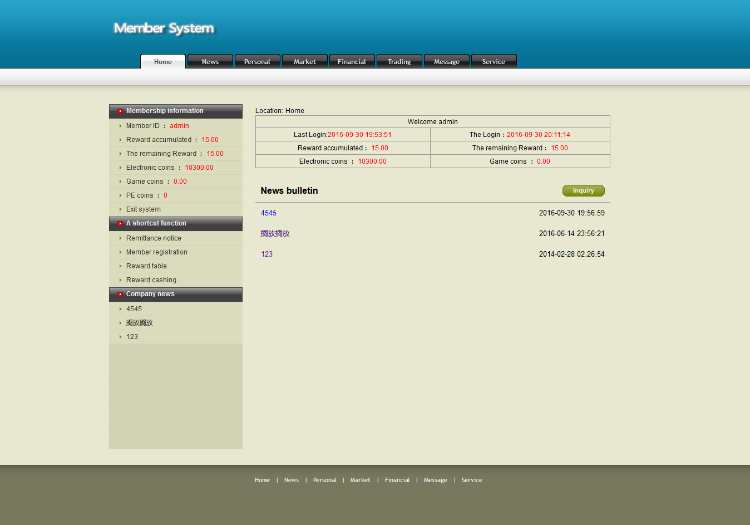This screenshot has width=750, height=525.
Task: Click the Service link in the footer
Action: (471, 480)
